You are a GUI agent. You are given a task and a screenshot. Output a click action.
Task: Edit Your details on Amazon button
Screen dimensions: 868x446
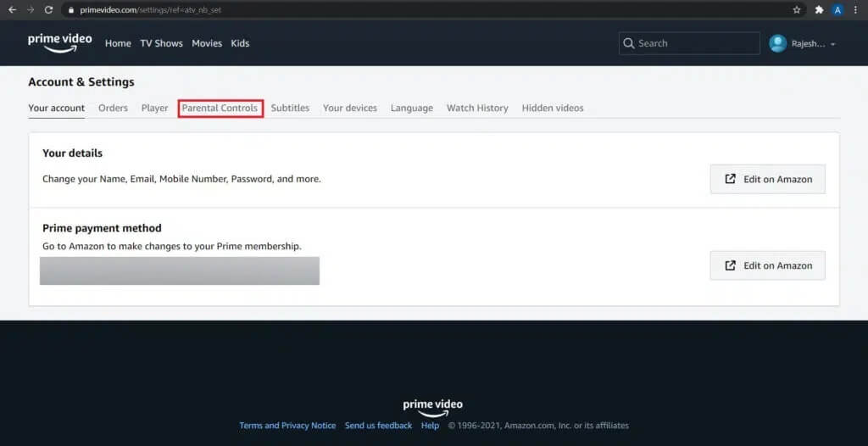pyautogui.click(x=767, y=179)
